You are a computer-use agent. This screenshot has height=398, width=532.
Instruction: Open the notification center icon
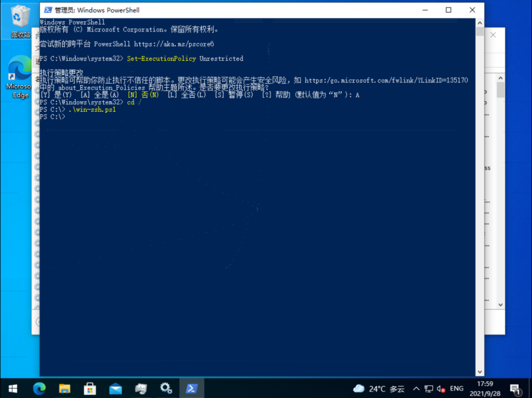[515, 389]
